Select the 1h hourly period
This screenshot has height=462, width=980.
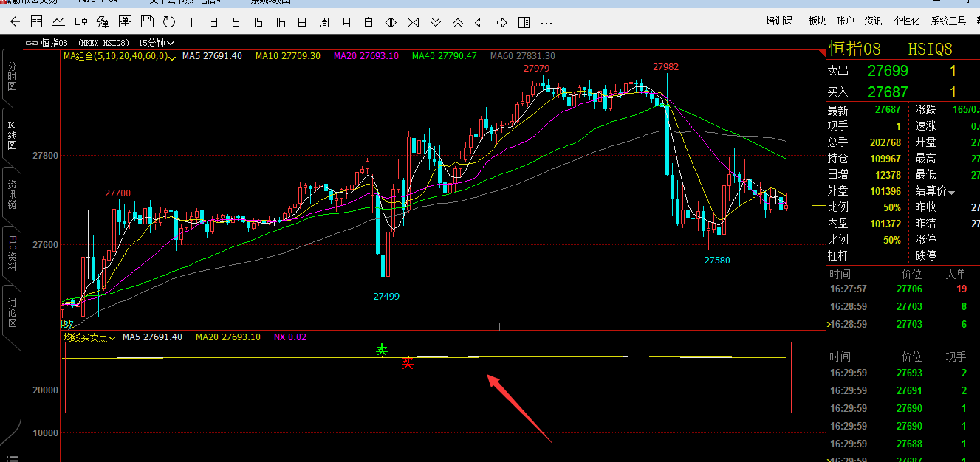click(x=280, y=22)
